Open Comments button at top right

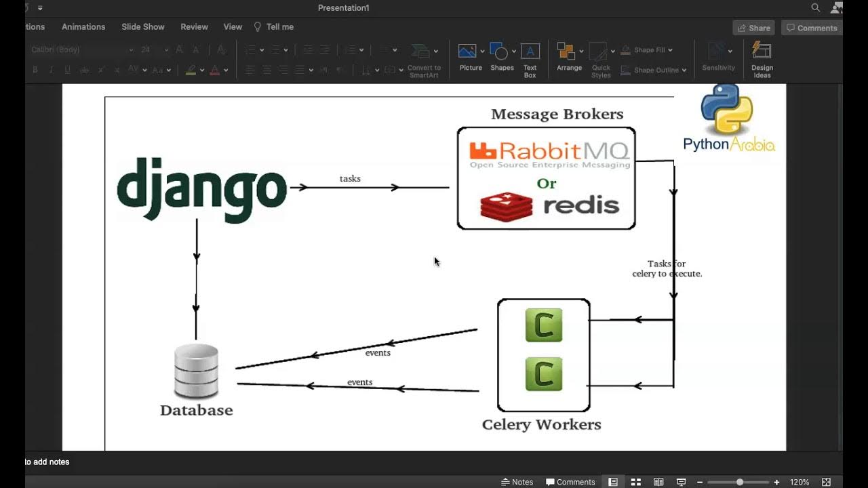811,28
